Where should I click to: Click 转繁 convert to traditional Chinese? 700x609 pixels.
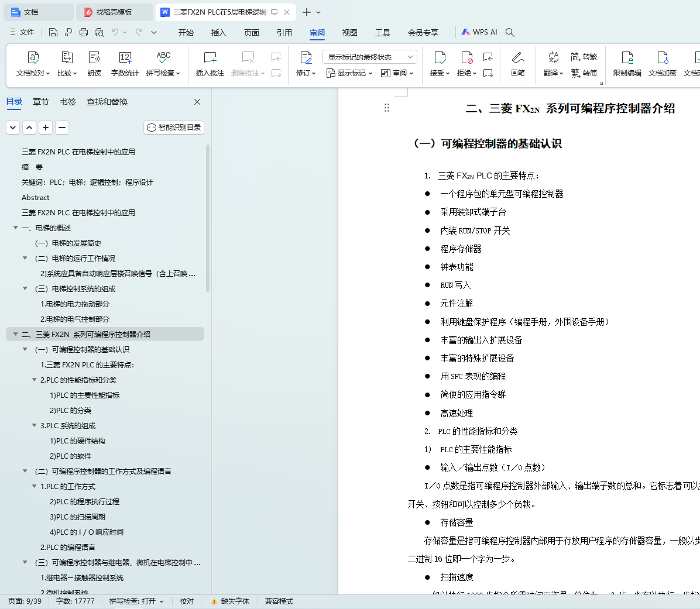point(584,57)
